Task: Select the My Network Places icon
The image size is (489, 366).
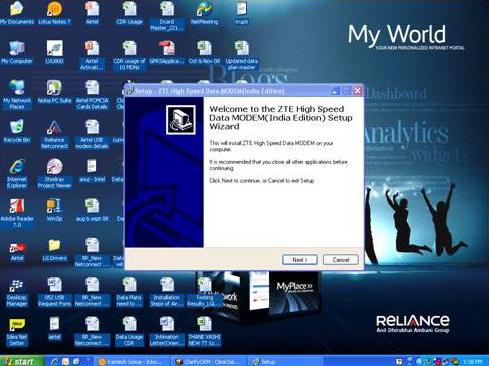Action: 17,95
